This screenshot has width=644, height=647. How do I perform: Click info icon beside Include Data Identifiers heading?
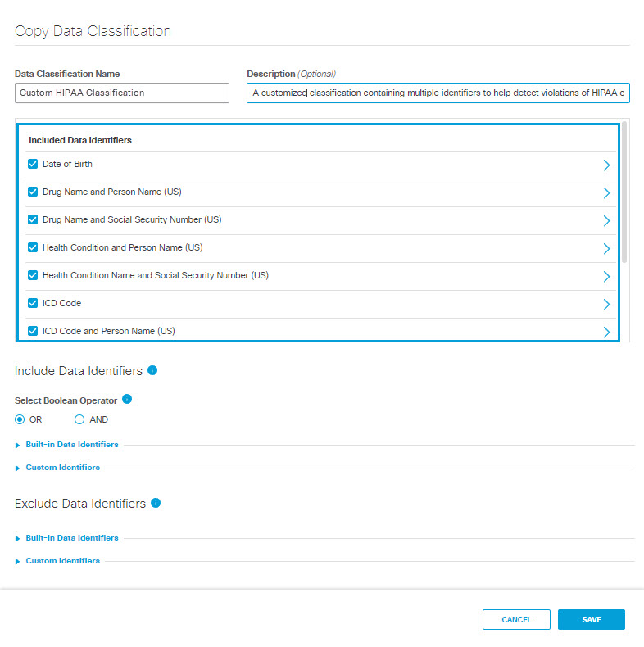[152, 370]
